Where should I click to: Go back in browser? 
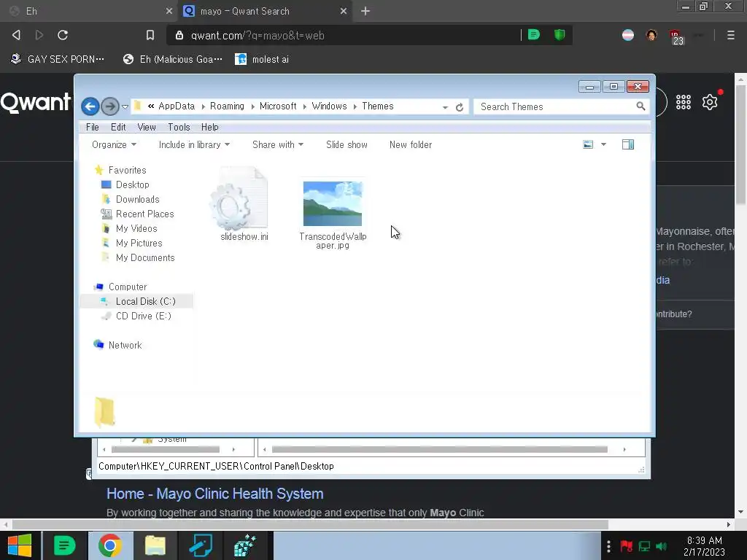coord(16,35)
